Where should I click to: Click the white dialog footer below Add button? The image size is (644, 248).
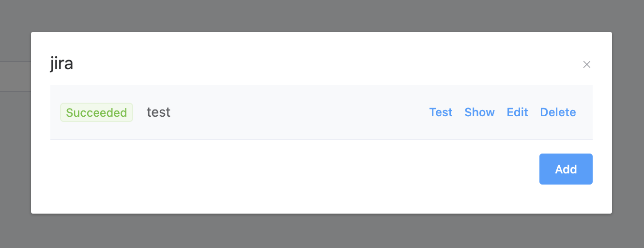(x=322, y=199)
